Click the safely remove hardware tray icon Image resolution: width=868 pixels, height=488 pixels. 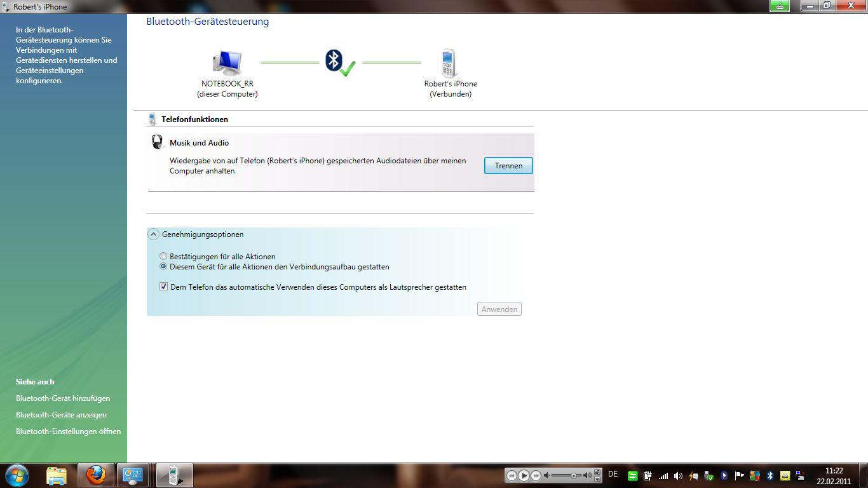point(709,476)
